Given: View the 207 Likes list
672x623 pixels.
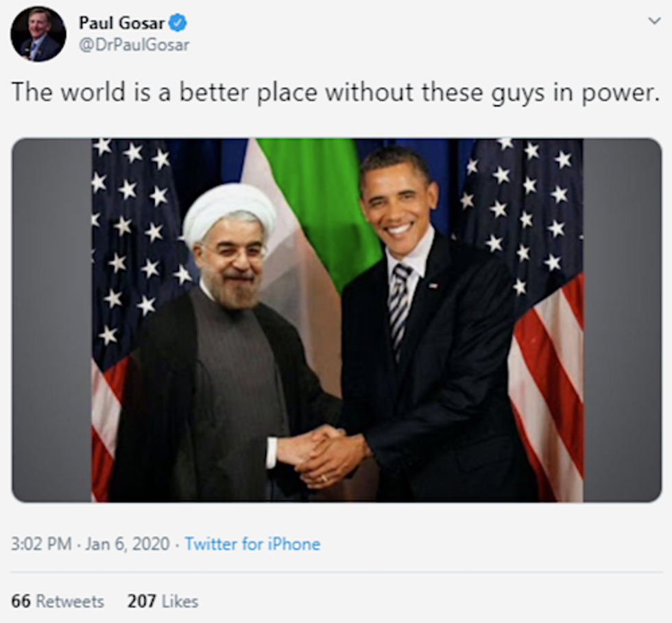Looking at the screenshot, I should click(163, 601).
